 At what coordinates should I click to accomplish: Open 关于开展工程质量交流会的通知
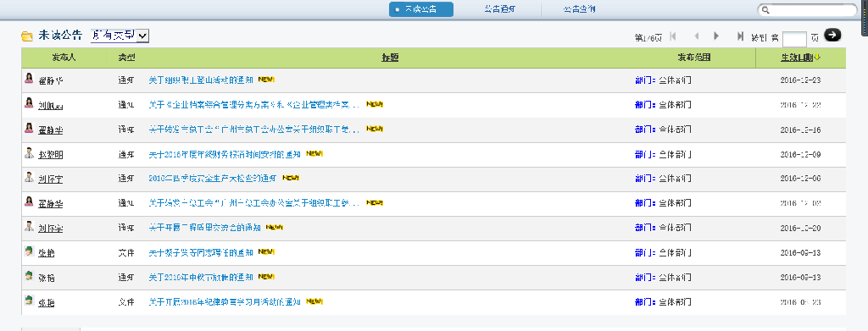tap(205, 228)
